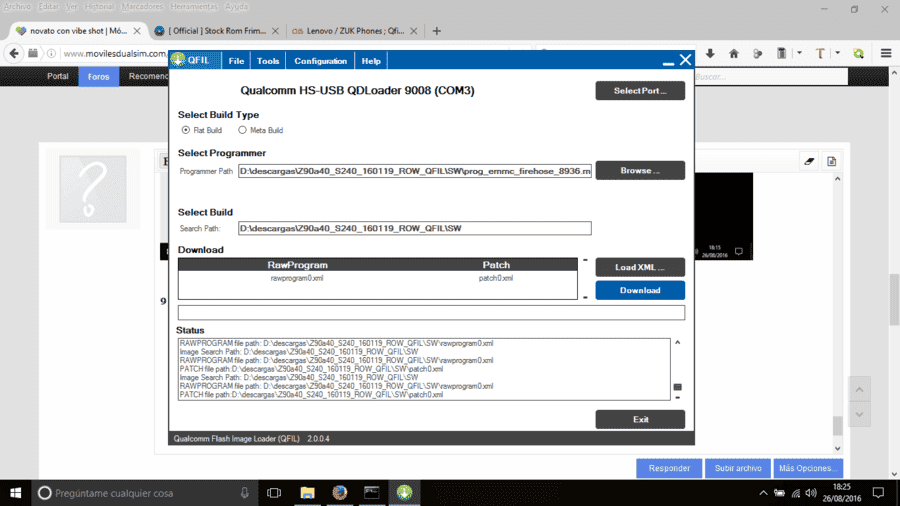Click the forum page scroll-up chevron button
This screenshot has height=506, width=900.
point(859,390)
